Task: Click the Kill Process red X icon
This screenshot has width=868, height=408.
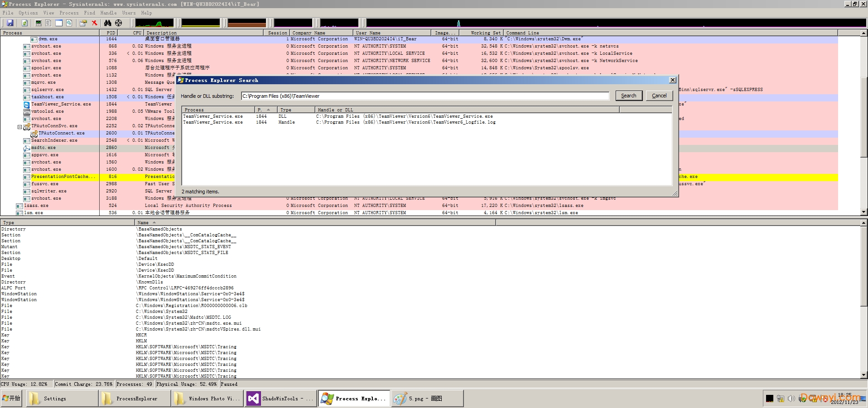Action: click(x=94, y=23)
